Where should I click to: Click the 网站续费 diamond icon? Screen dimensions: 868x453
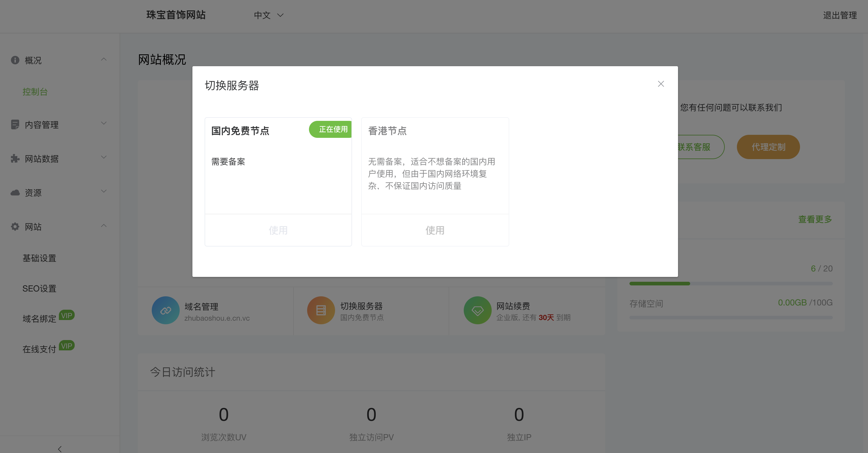tap(477, 310)
